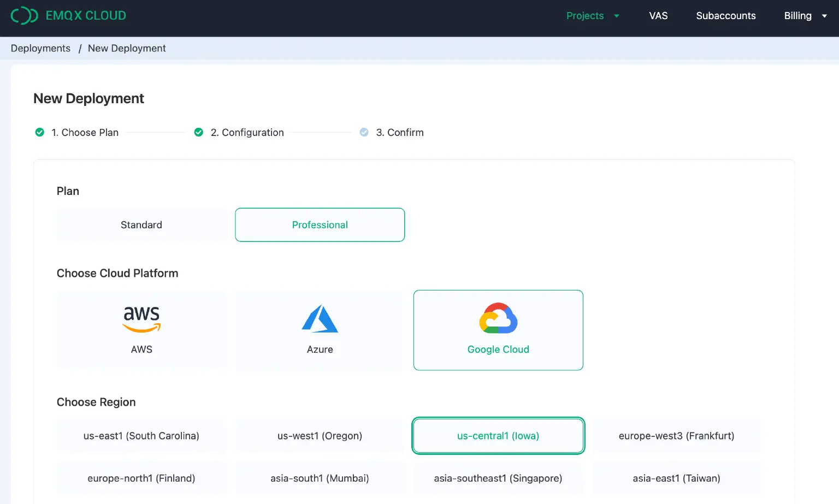Choose the Azure logo platform

[x=320, y=319]
